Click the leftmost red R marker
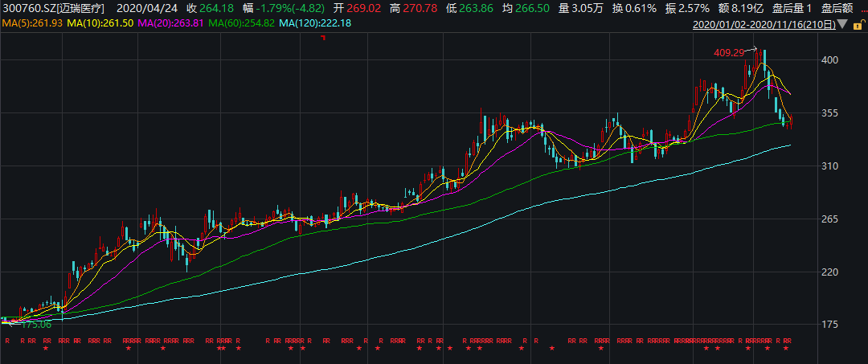 coord(6,341)
